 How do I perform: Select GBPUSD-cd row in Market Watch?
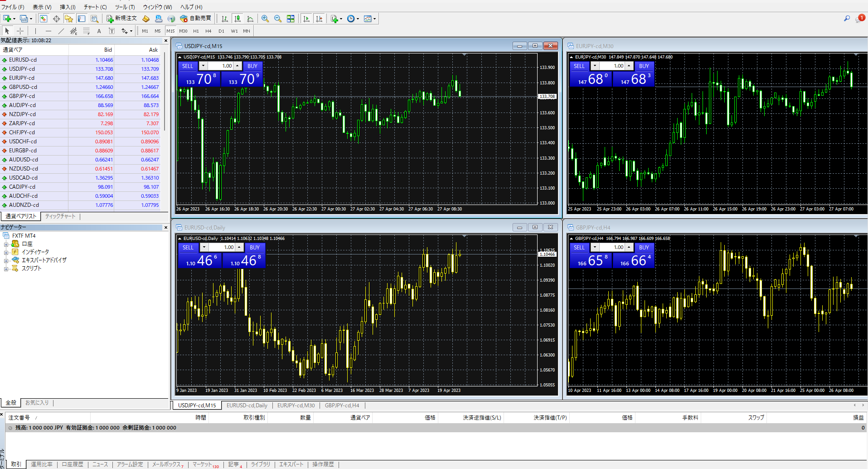(x=23, y=87)
